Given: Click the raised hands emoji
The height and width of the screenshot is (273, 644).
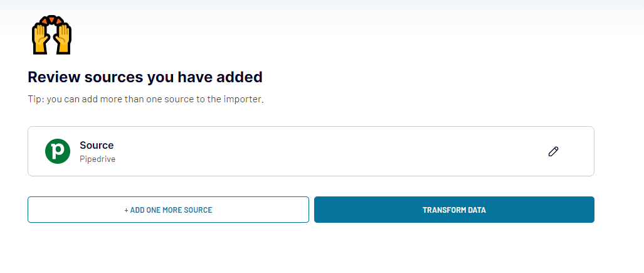Looking at the screenshot, I should (x=52, y=35).
